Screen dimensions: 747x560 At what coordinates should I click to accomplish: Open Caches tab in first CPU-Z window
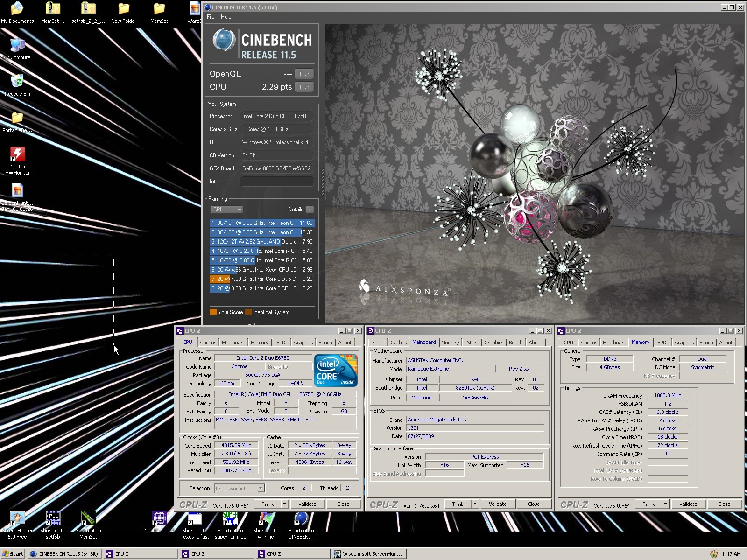(x=208, y=343)
